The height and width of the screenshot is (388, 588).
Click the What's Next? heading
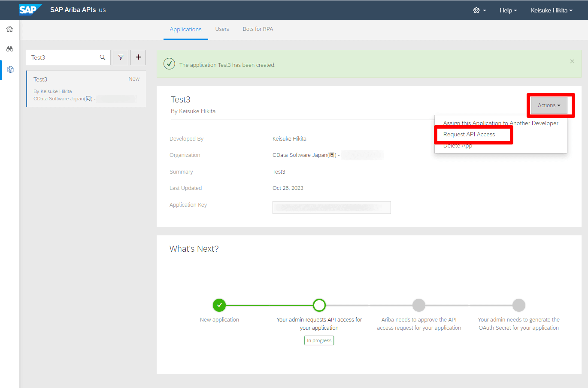tap(194, 249)
